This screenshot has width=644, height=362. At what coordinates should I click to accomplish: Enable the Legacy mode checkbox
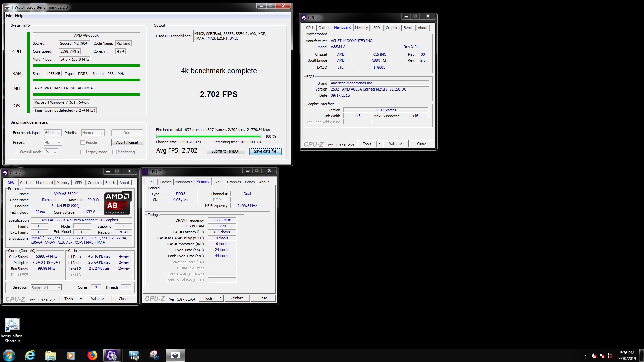[x=83, y=152]
